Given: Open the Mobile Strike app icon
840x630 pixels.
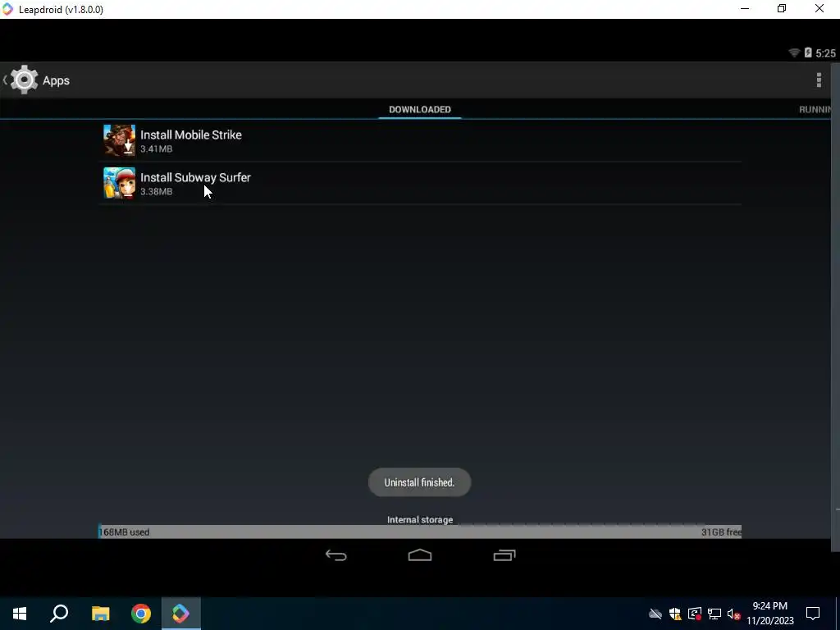Looking at the screenshot, I should click(119, 139).
